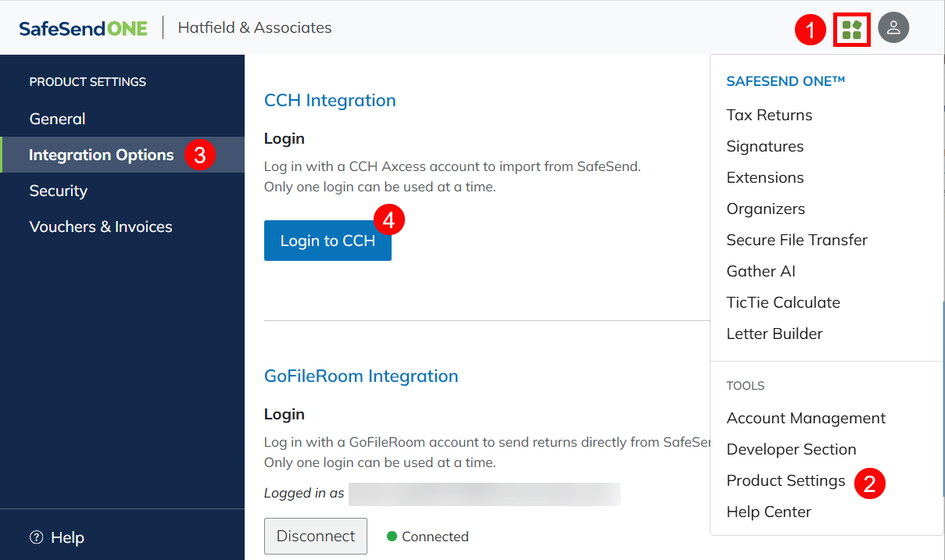Viewport: 945px width, 560px height.
Task: Open TicTie Calculate
Action: coord(782,302)
